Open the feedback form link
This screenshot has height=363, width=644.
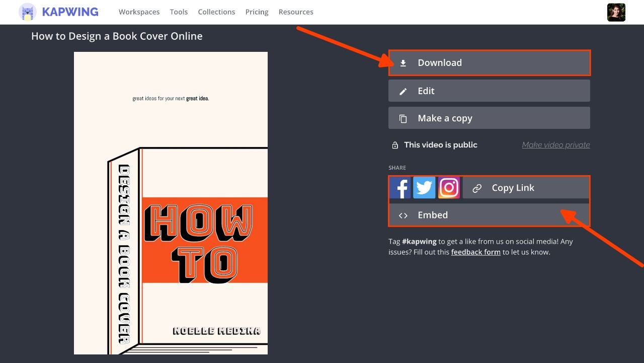coord(475,252)
